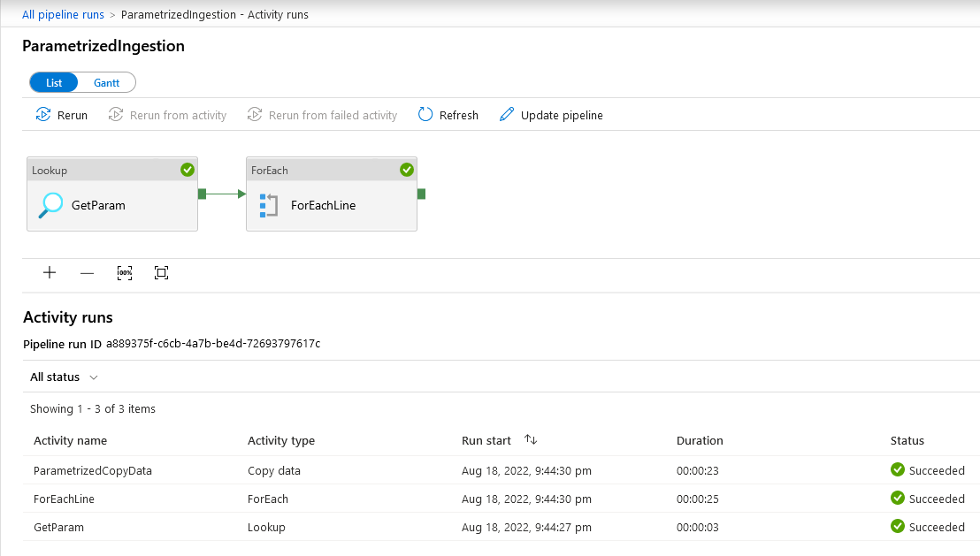Screen dimensions: 980x556
Task: Select the ForEachLine activity name cell
Action: coord(64,499)
